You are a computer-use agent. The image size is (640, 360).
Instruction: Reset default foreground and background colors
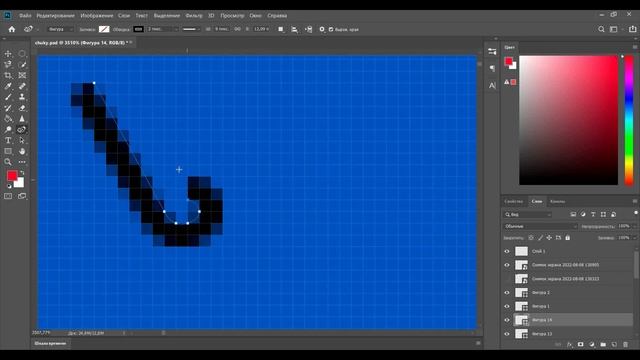[x=9, y=186]
